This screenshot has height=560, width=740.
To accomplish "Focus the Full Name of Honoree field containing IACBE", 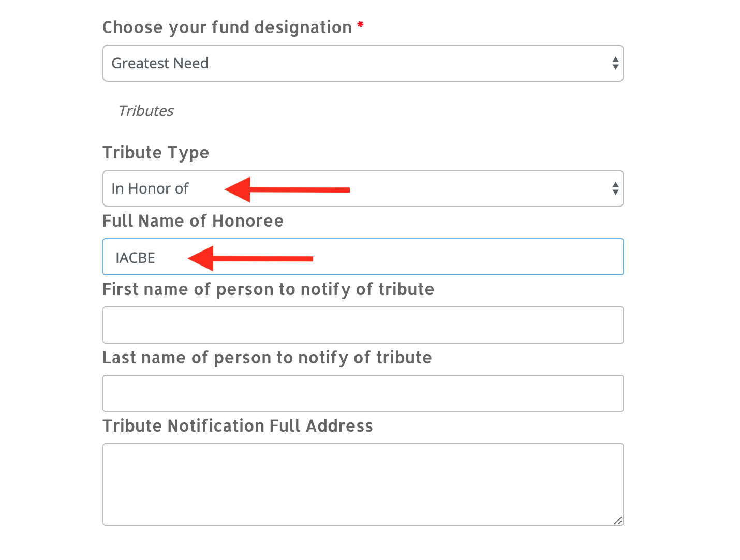I will 363,257.
